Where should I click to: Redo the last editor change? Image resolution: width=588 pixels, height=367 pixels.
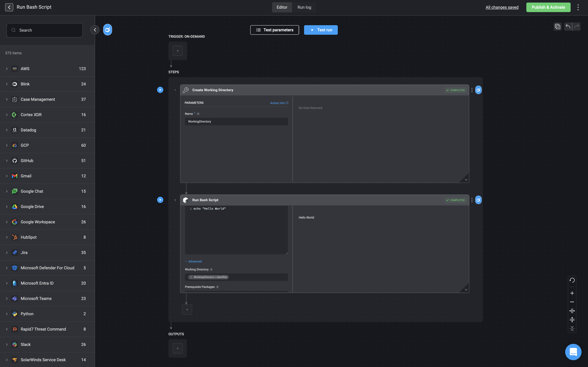[576, 26]
